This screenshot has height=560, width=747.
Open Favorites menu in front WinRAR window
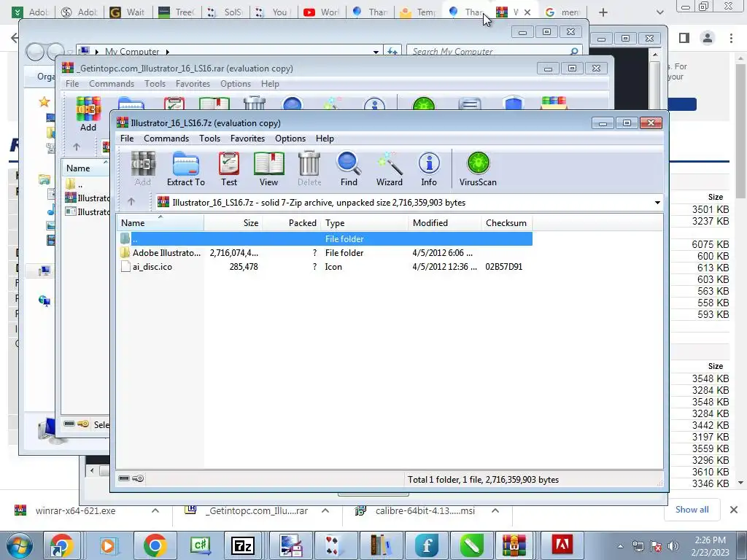click(x=247, y=138)
